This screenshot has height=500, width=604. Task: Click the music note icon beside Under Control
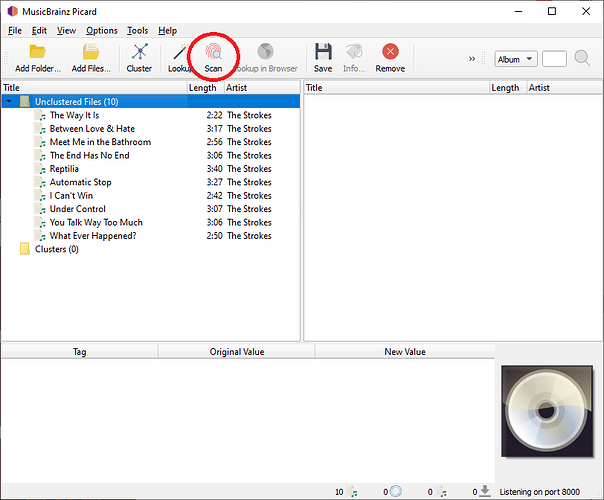[40, 209]
